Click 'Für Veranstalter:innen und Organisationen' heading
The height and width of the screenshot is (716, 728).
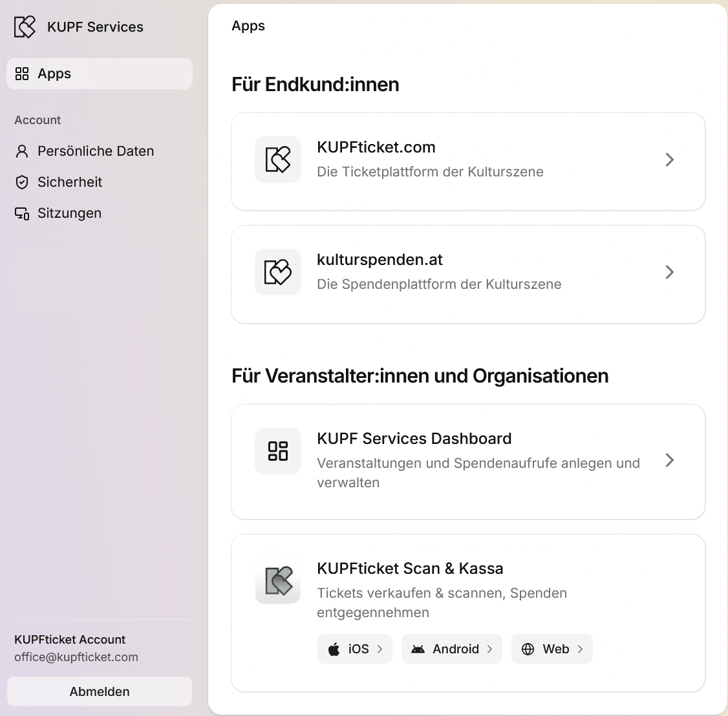pyautogui.click(x=420, y=376)
